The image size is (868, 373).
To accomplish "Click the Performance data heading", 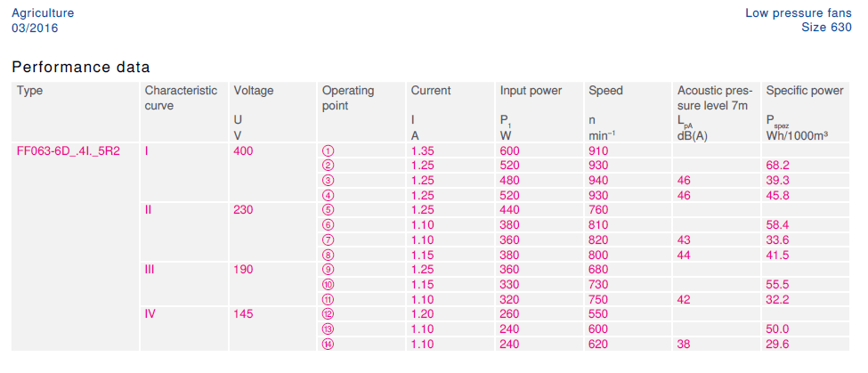I will click(81, 67).
